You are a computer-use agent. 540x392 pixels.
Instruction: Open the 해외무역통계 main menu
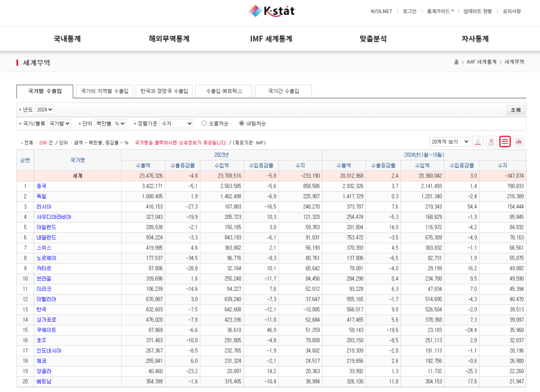point(169,39)
